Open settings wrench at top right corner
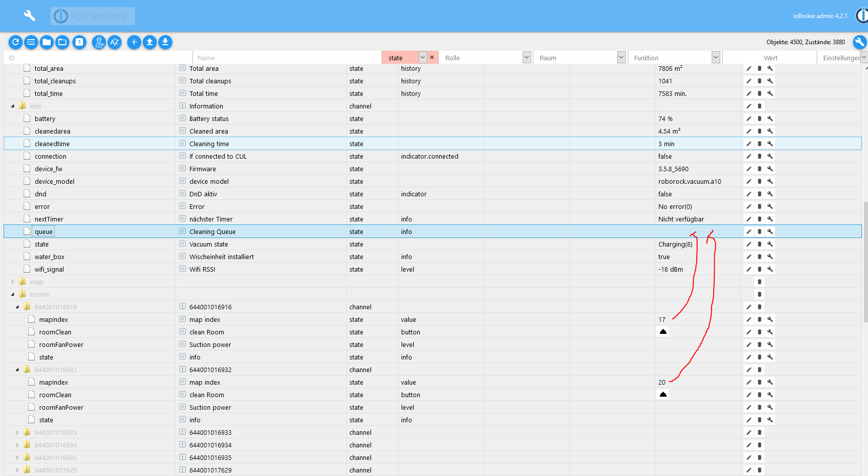The height and width of the screenshot is (476, 868). coord(860,42)
